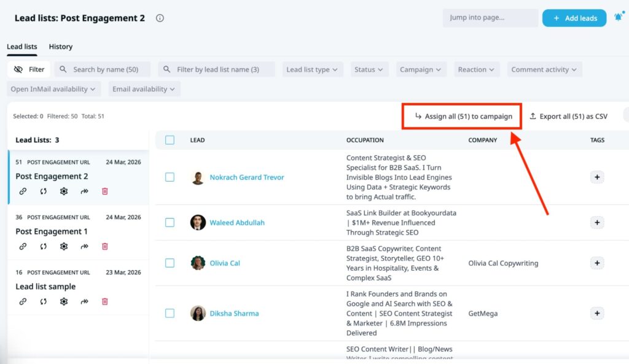Click the notification bell icon
629x364 pixels.
(620, 17)
